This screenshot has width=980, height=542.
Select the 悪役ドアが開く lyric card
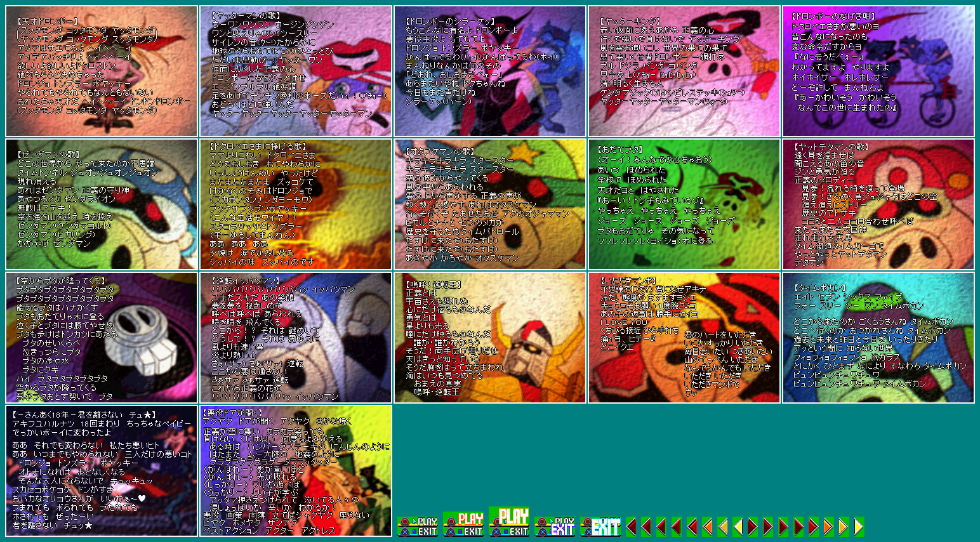[296, 471]
